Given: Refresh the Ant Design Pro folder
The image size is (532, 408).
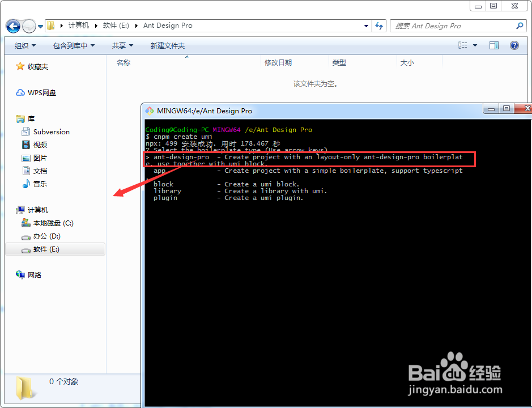Looking at the screenshot, I should [379, 26].
